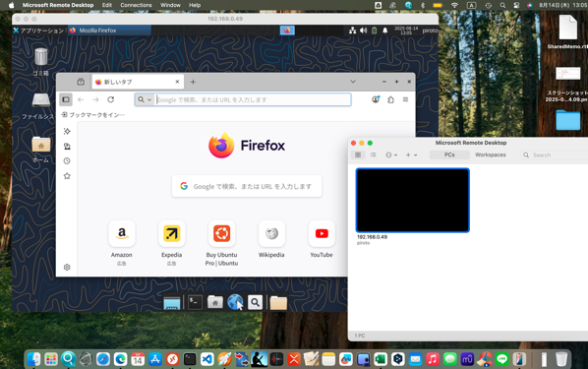Click ブックマークをインポート bookmark link
Viewport: 588px width, 369px height.
point(93,115)
